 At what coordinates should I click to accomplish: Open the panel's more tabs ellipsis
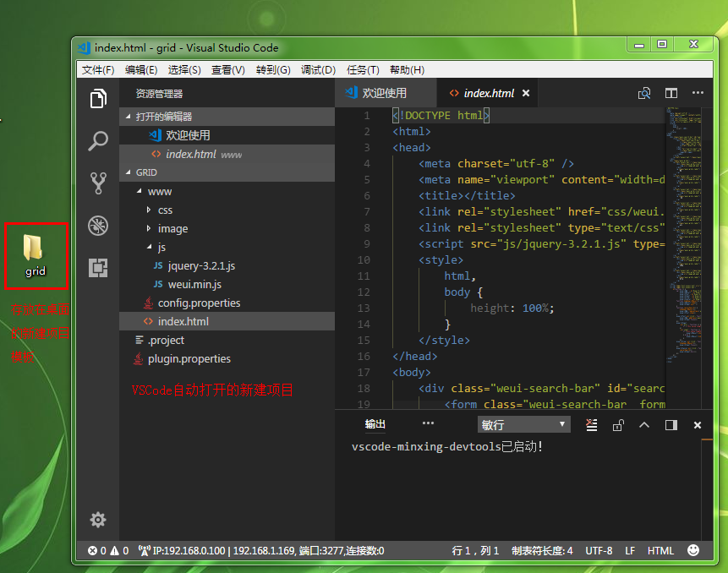428,423
